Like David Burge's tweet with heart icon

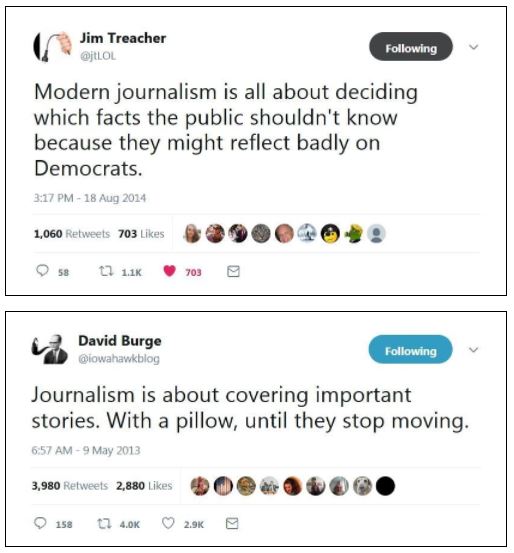pos(168,523)
